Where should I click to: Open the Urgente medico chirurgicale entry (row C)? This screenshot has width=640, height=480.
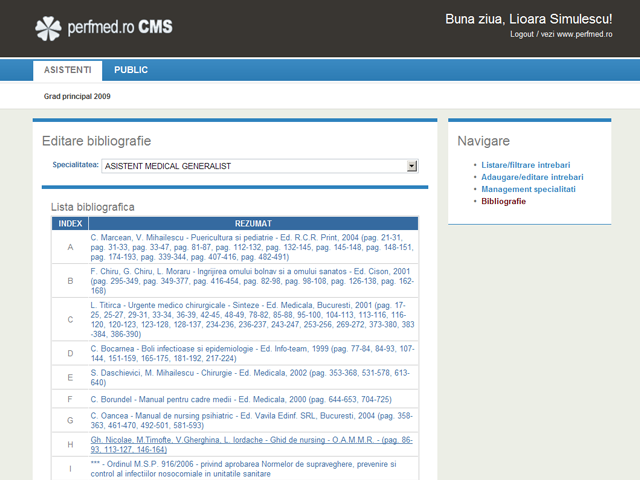click(x=250, y=319)
